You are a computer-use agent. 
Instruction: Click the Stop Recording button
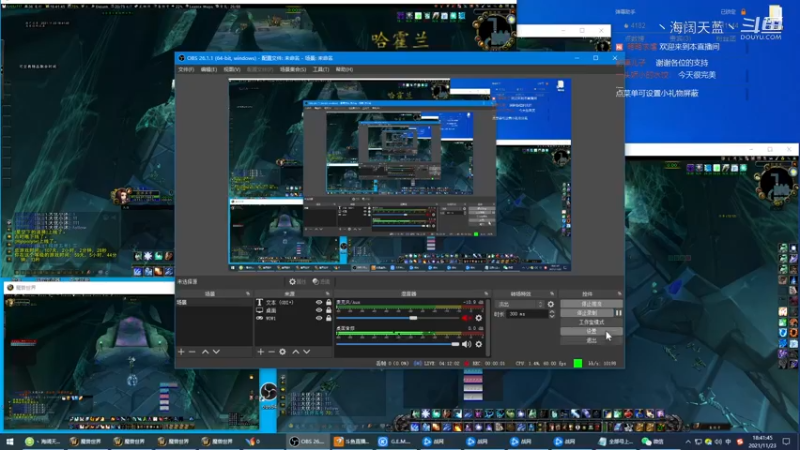pos(587,313)
